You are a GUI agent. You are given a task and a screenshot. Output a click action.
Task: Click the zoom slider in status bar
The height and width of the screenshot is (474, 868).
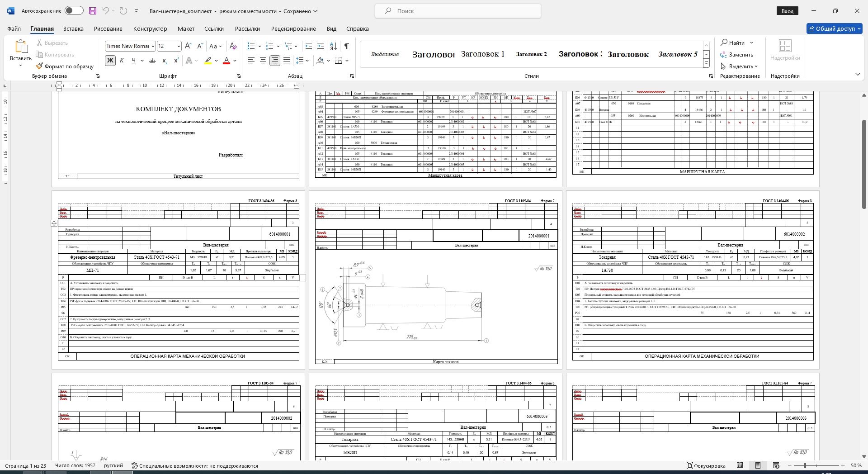tap(805, 465)
